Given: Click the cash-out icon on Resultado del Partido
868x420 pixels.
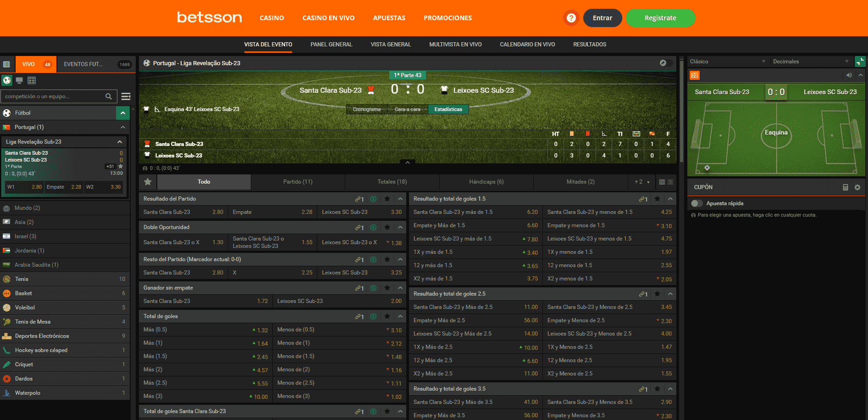Looking at the screenshot, I should pos(373,199).
